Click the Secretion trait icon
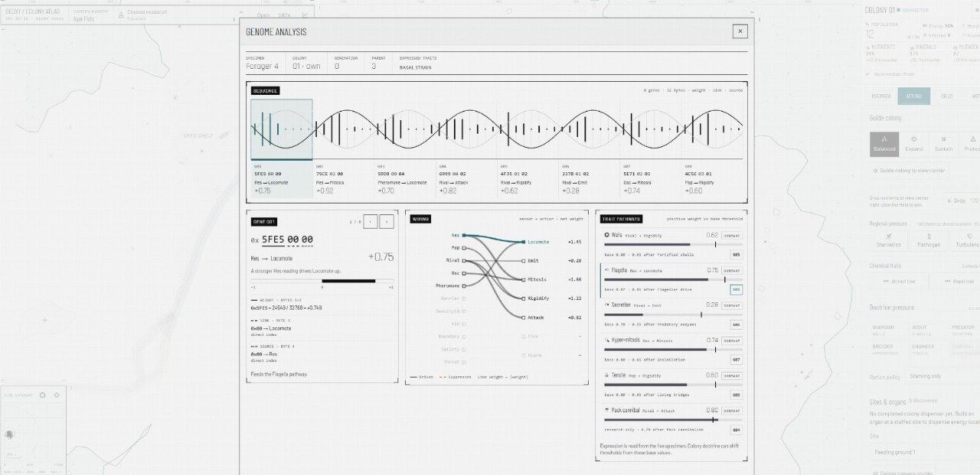The height and width of the screenshot is (475, 980). coord(607,304)
